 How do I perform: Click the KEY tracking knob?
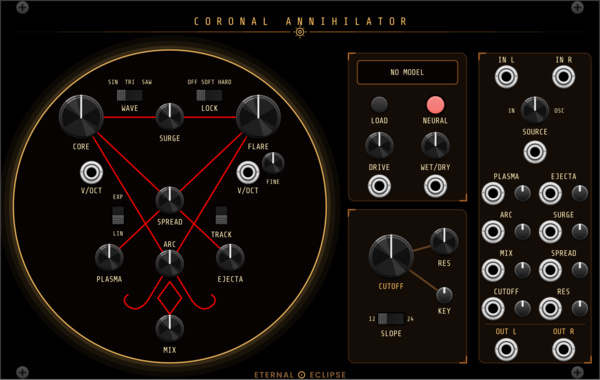point(444,295)
